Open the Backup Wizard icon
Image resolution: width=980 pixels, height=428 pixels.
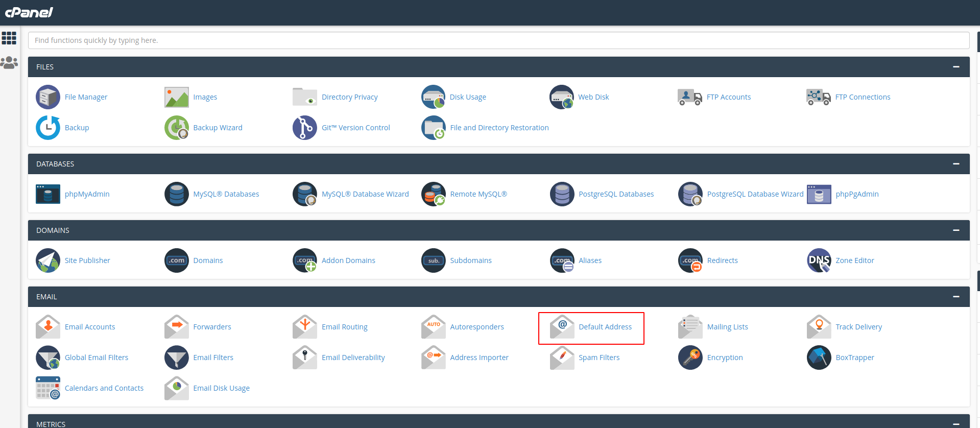[177, 128]
